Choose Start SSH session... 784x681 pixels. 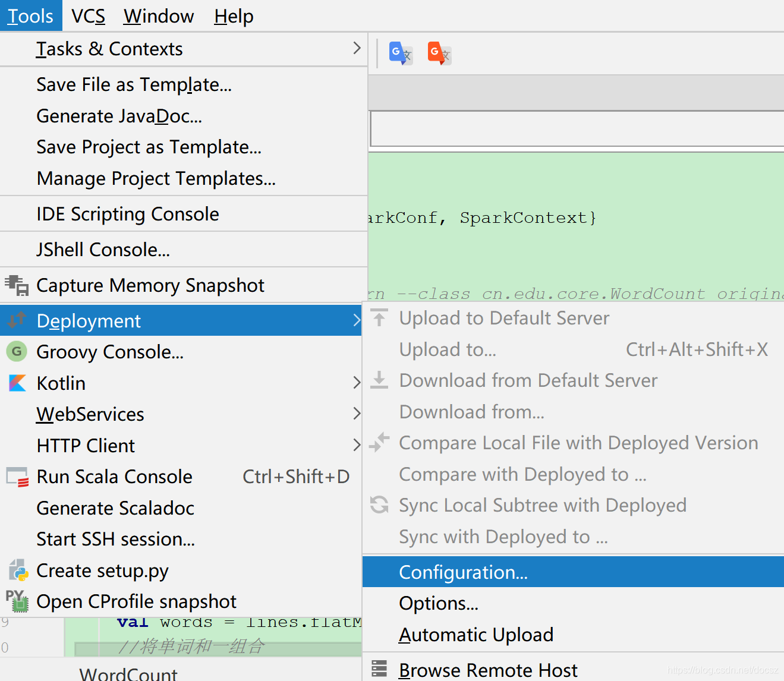click(181, 539)
